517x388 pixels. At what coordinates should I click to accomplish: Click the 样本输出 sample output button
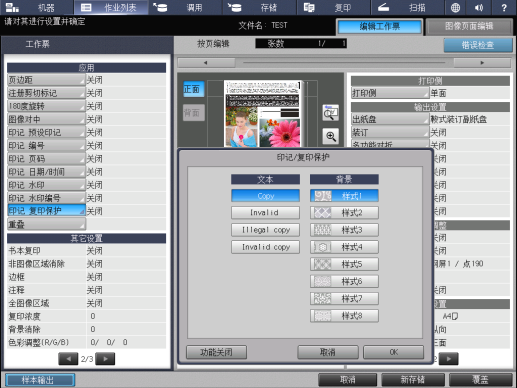[40, 380]
